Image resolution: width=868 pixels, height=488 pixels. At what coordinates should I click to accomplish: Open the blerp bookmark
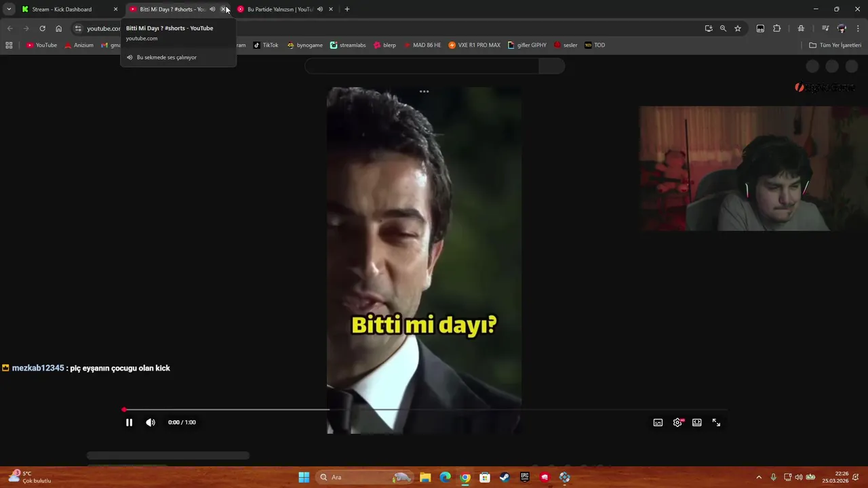pyautogui.click(x=384, y=45)
